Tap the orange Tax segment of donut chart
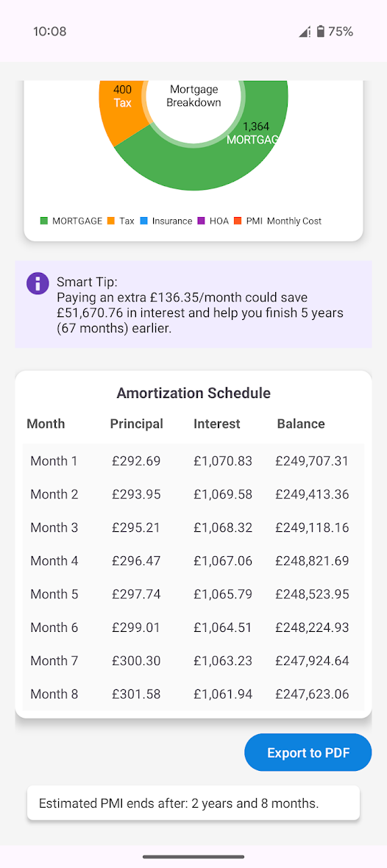The height and width of the screenshot is (868, 387). pos(119,108)
